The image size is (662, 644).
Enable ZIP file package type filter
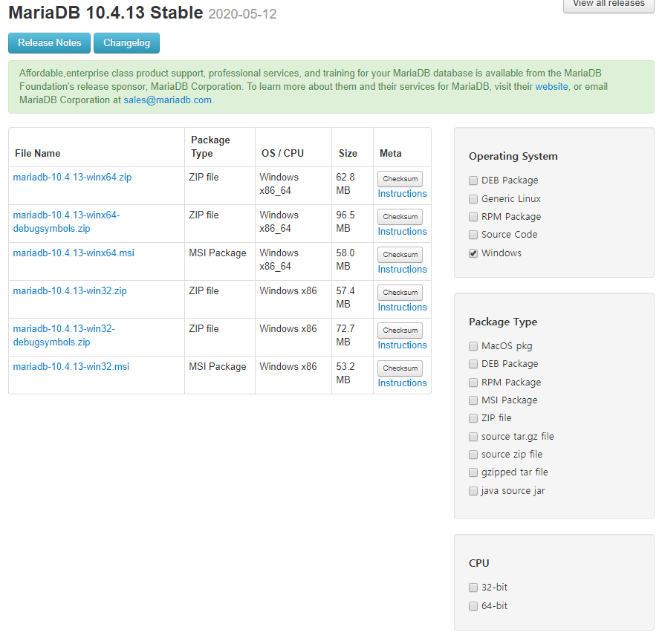[473, 418]
